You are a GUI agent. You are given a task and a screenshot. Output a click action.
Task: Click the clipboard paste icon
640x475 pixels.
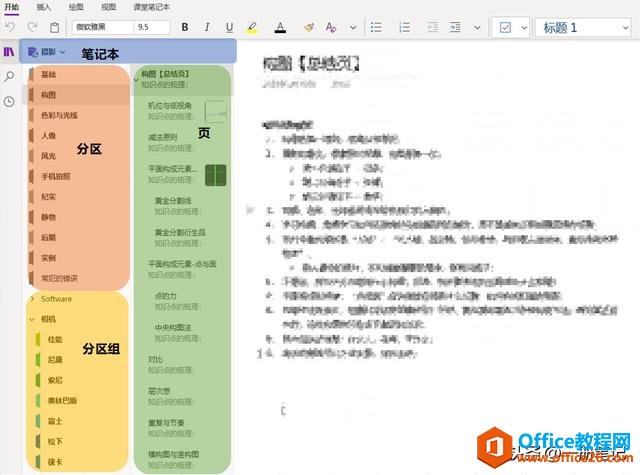point(54,27)
